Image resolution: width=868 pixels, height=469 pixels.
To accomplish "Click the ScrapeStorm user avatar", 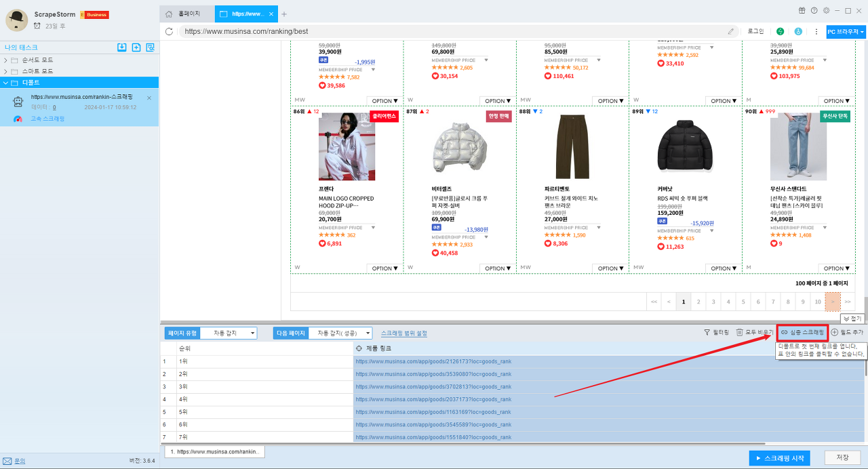I will point(16,20).
